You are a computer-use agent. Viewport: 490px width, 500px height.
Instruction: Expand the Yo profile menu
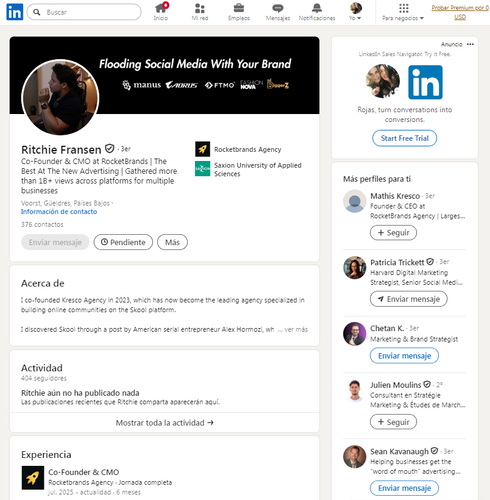[355, 12]
